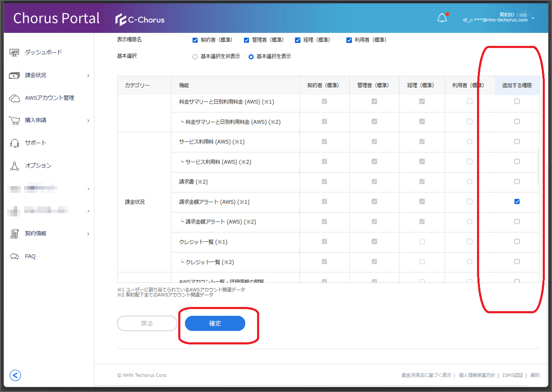Click the クレジット一覧 (※1) function row label
The width and height of the screenshot is (552, 392).
point(203,242)
